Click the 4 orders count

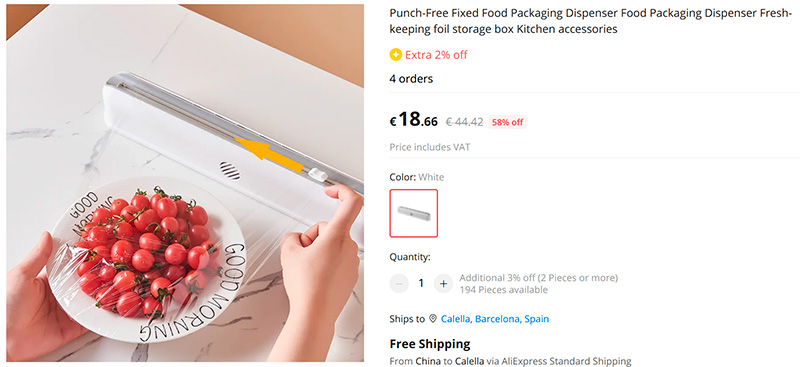tap(411, 79)
